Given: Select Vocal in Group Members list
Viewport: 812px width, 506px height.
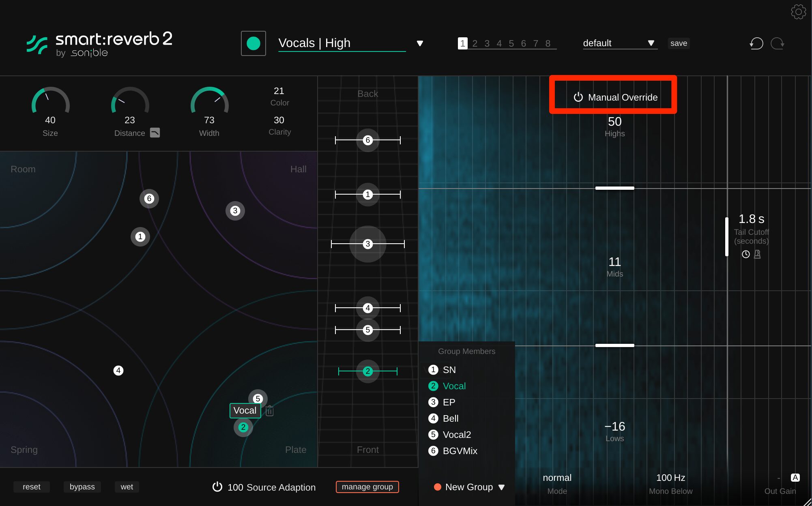Looking at the screenshot, I should 447,386.
